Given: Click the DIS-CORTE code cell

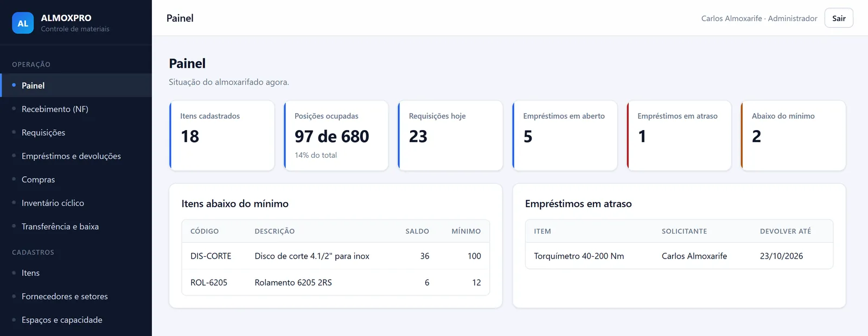Looking at the screenshot, I should tap(210, 256).
